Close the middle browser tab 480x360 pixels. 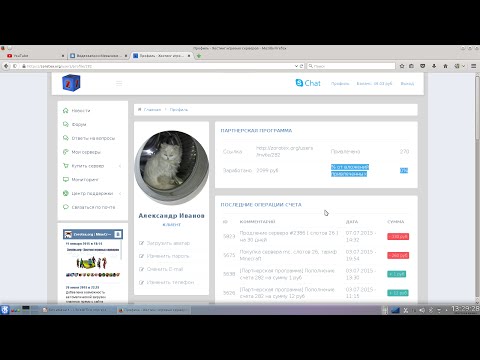[x=126, y=56]
